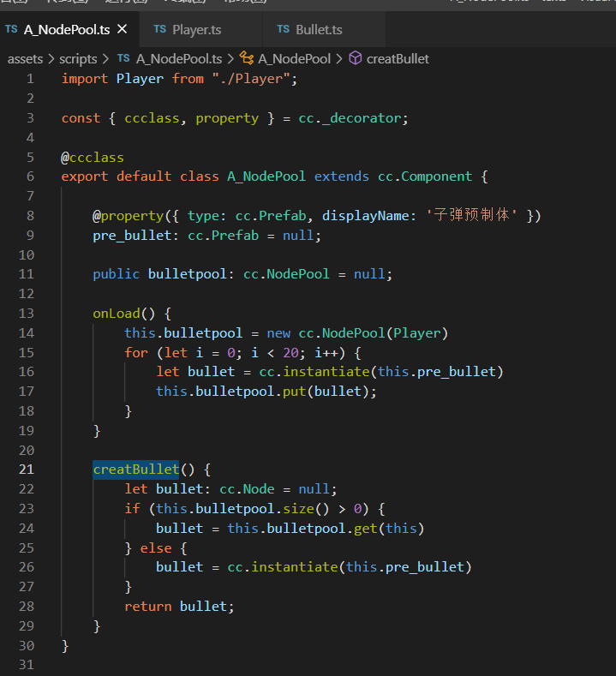Viewport: 616px width, 676px height.
Task: Place cursor on highlighted creatBullet method name
Action: click(x=135, y=470)
